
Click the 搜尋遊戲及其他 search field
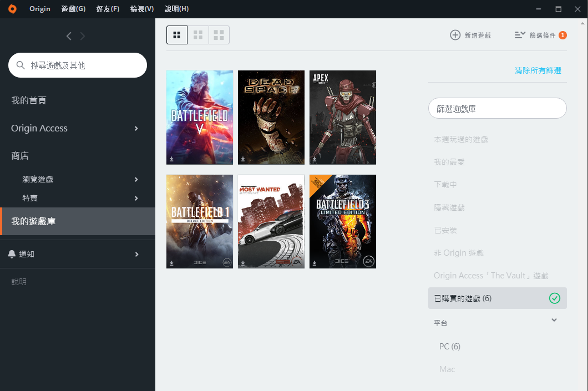click(x=78, y=65)
